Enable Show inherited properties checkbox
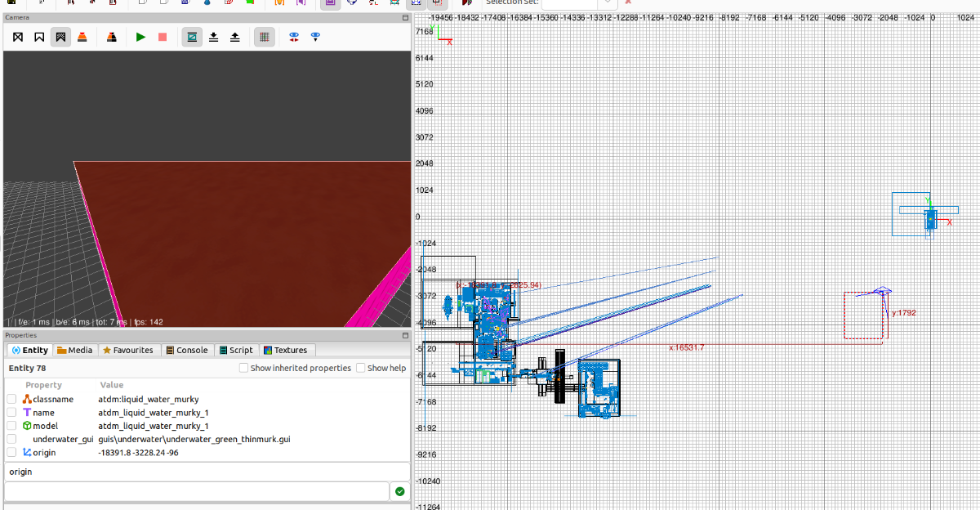The image size is (980, 510). tap(244, 368)
